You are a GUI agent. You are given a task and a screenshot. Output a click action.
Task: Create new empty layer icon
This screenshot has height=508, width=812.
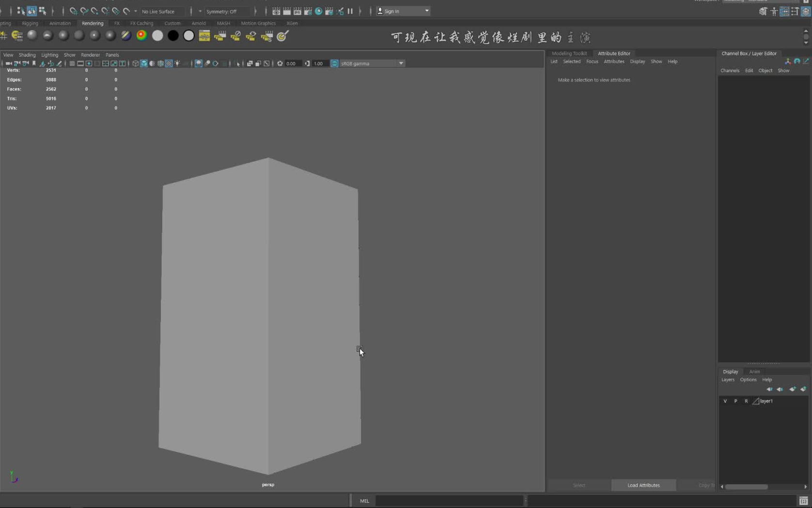[793, 389]
